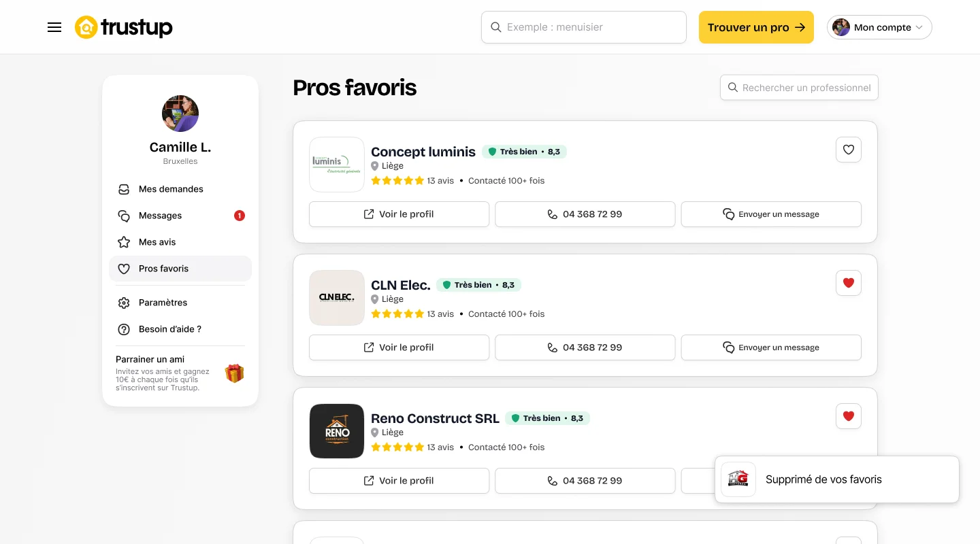The height and width of the screenshot is (544, 980).
Task: Open the hamburger menu icon
Action: pos(54,27)
